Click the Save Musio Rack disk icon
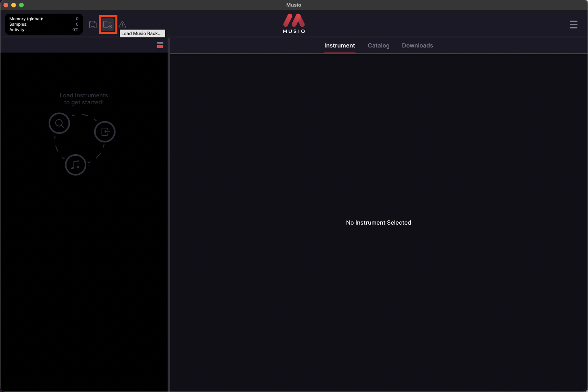Viewport: 588px width, 392px height. tap(93, 25)
